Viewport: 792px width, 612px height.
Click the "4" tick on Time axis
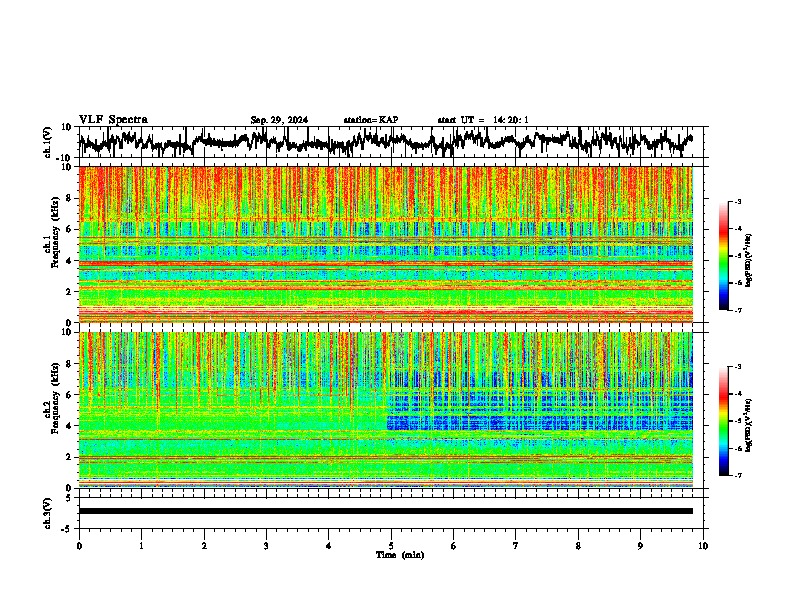tap(329, 546)
